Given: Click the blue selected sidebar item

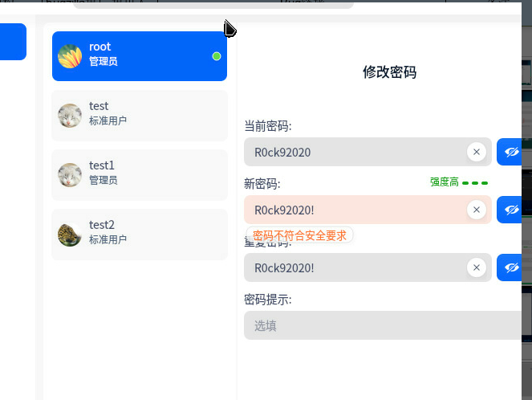Looking at the screenshot, I should pyautogui.click(x=13, y=42).
